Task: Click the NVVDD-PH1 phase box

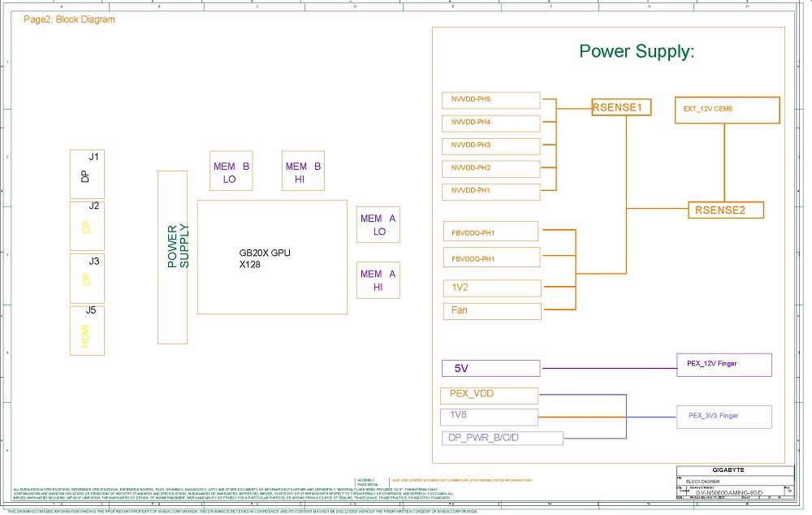Action: pyautogui.click(x=490, y=192)
